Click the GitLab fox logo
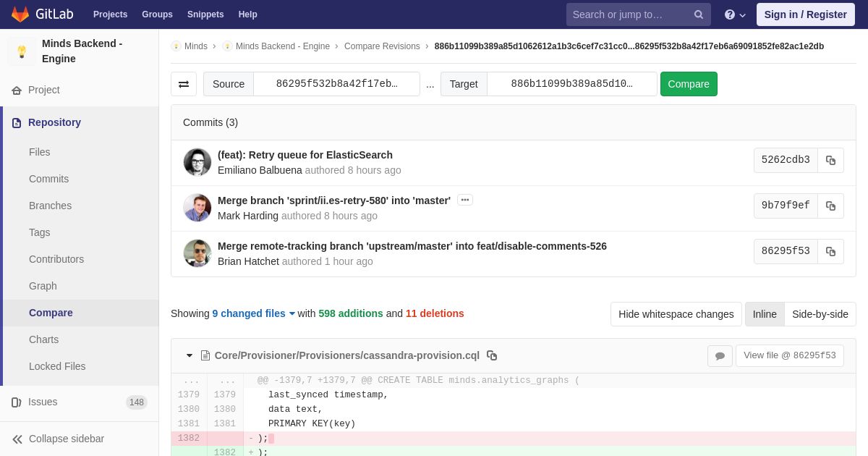This screenshot has width=868, height=456. point(20,14)
